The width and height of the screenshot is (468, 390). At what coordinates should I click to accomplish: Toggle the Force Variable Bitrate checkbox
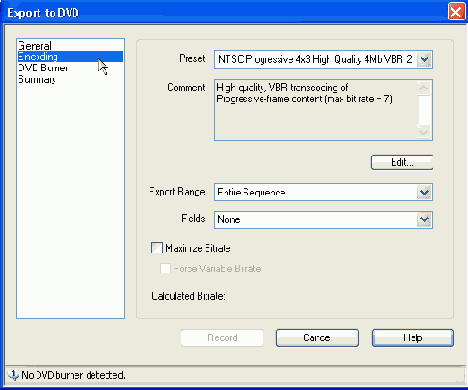[x=165, y=268]
